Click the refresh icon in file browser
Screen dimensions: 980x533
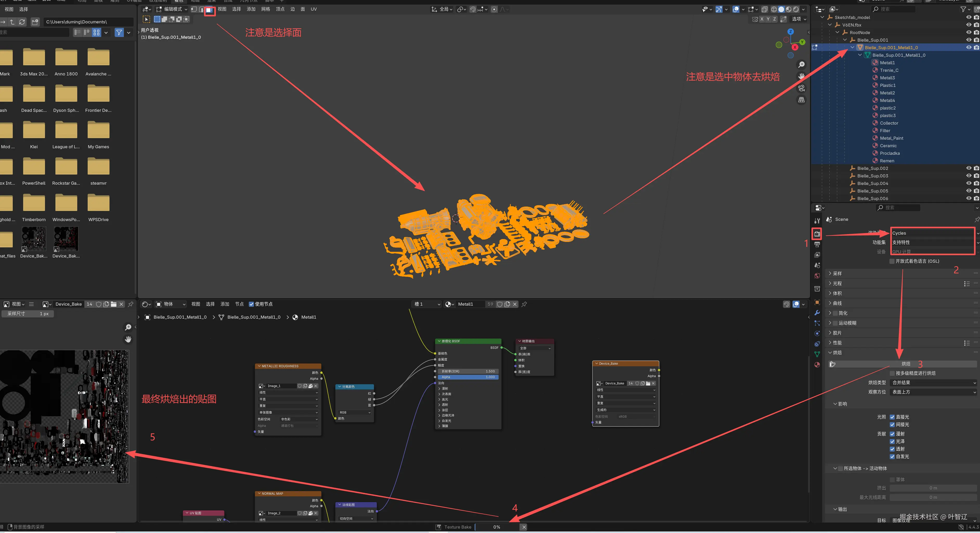(22, 22)
